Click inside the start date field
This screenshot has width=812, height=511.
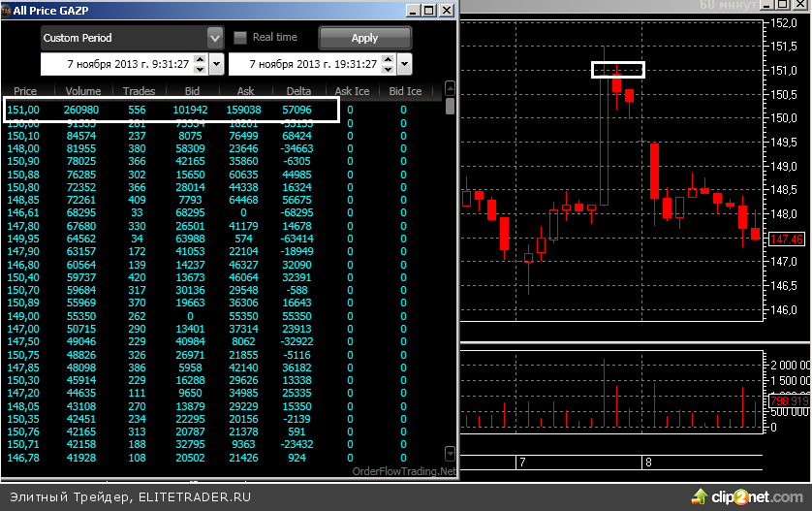116,65
